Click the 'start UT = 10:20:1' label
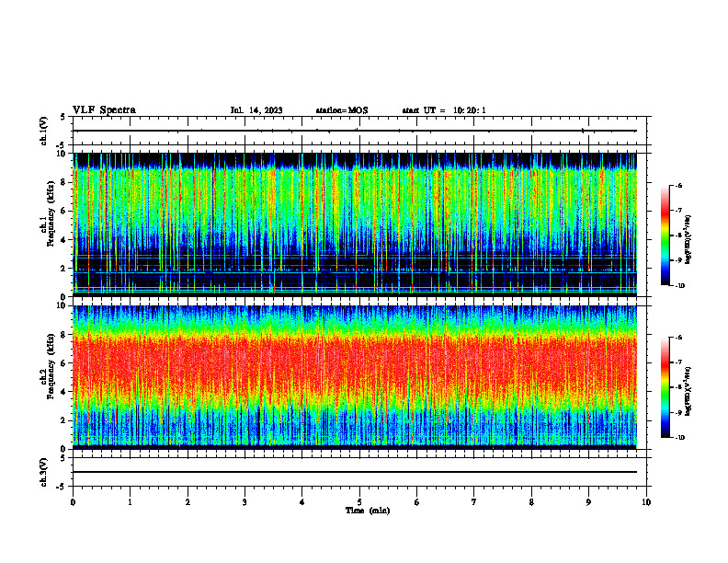 [444, 110]
